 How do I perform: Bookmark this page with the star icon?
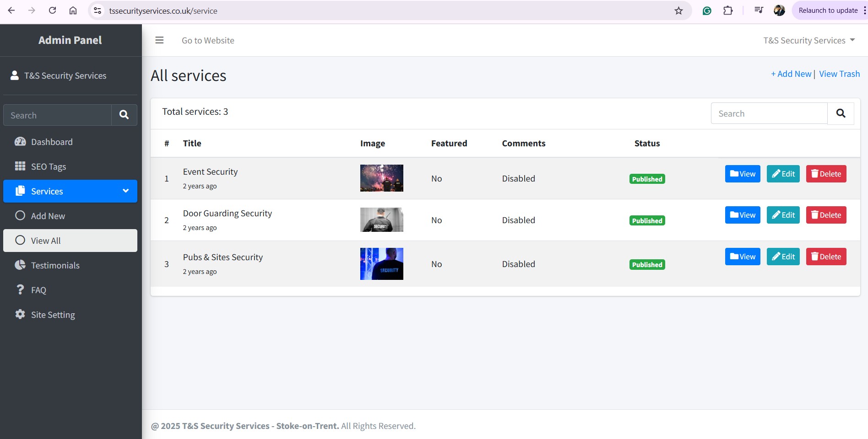point(678,11)
